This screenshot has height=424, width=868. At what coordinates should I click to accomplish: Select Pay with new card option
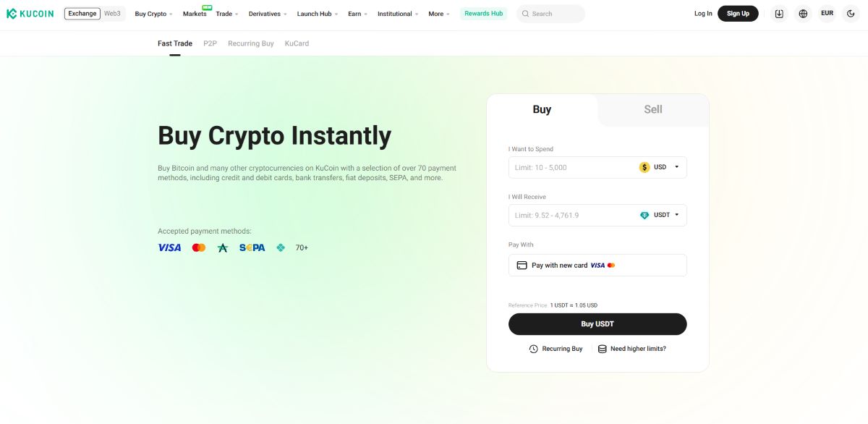click(597, 265)
